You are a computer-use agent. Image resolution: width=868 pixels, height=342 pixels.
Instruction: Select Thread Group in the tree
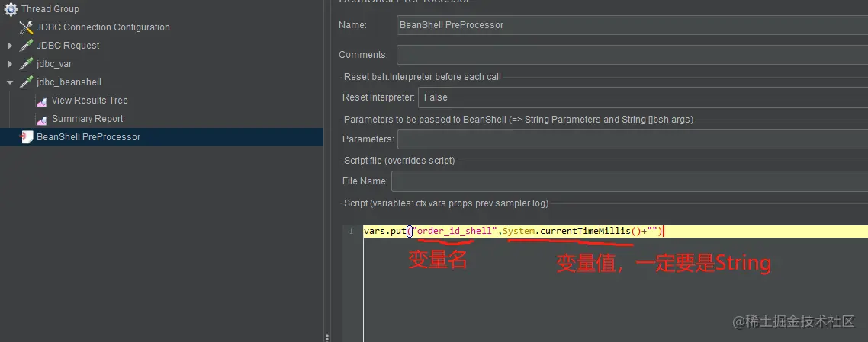click(50, 9)
